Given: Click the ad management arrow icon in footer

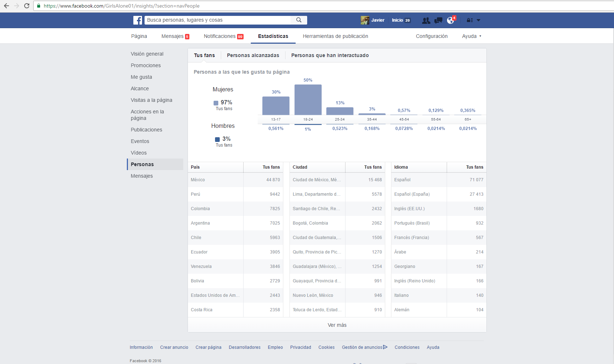Looking at the screenshot, I should [385, 347].
